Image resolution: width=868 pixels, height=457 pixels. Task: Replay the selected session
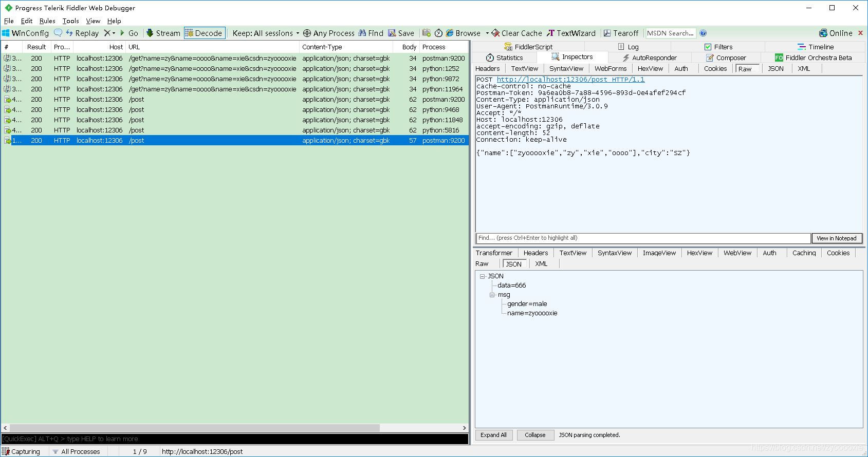pyautogui.click(x=82, y=33)
